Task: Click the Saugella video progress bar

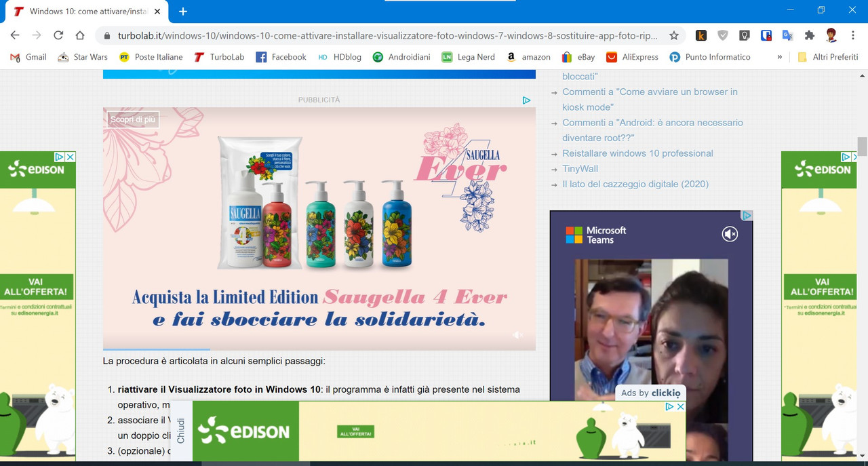Action: pyautogui.click(x=319, y=349)
